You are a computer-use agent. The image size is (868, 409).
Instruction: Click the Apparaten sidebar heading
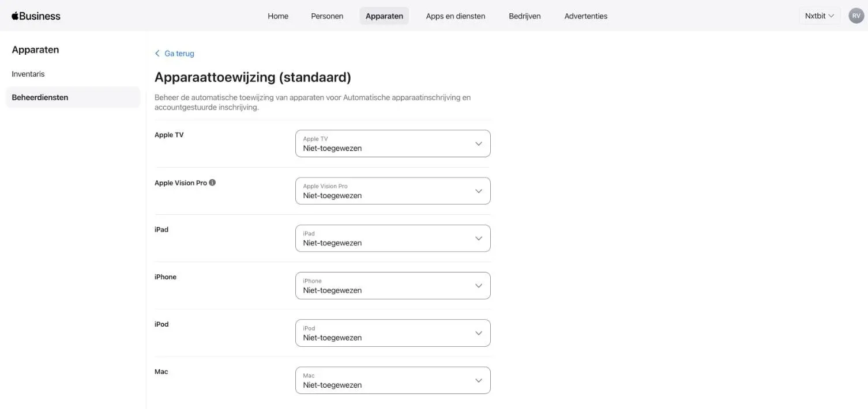click(35, 50)
